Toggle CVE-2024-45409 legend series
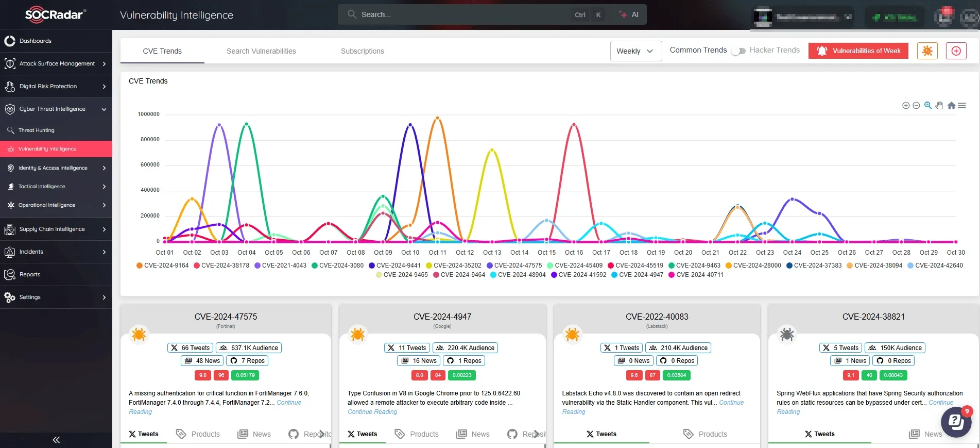 [575, 266]
